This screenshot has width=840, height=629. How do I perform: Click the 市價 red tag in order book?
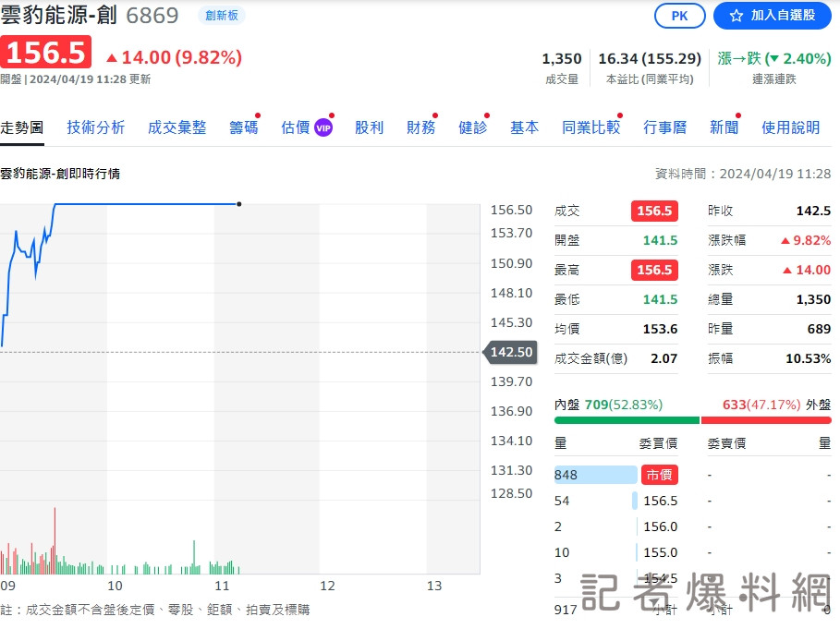(660, 475)
